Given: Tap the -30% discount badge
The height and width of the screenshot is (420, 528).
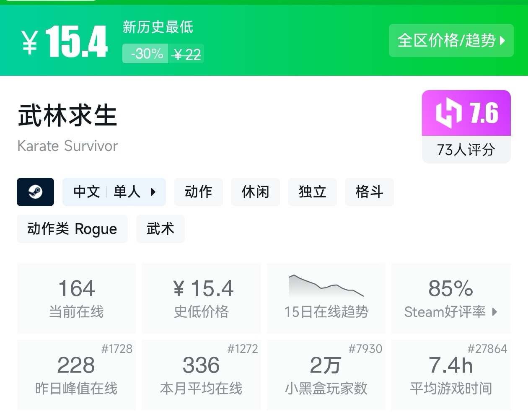Looking at the screenshot, I should tap(145, 54).
